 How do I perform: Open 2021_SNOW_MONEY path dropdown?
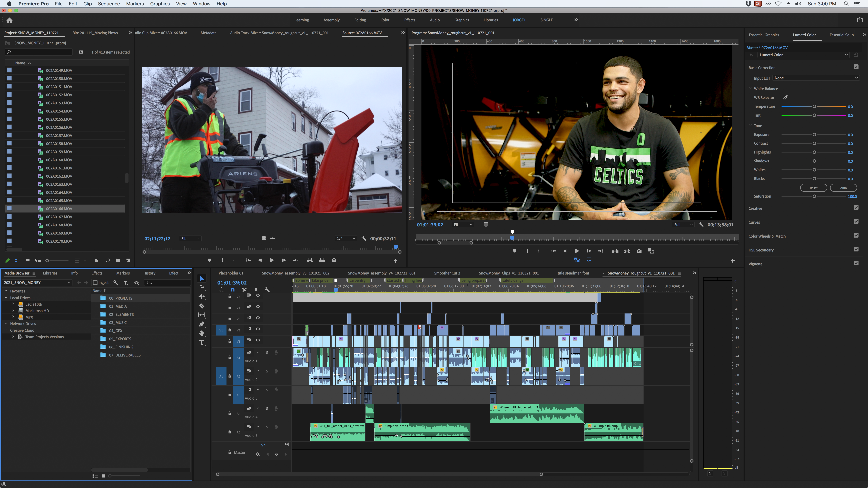point(37,283)
